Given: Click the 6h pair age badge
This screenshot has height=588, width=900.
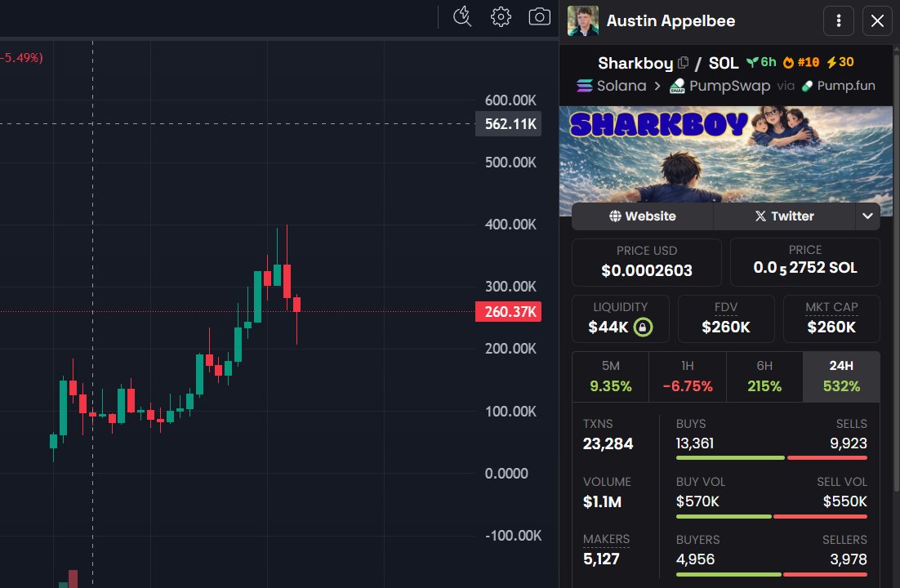Looking at the screenshot, I should point(761,62).
